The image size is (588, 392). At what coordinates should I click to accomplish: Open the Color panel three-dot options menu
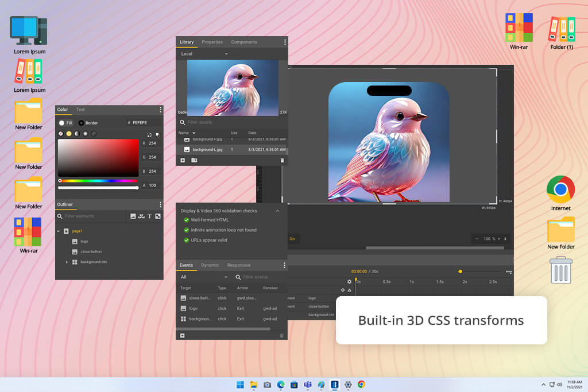point(161,110)
